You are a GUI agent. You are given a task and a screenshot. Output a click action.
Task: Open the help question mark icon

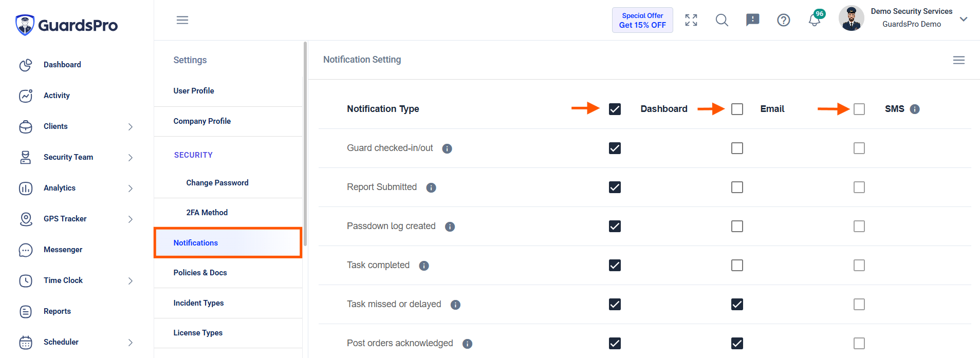[x=783, y=20]
